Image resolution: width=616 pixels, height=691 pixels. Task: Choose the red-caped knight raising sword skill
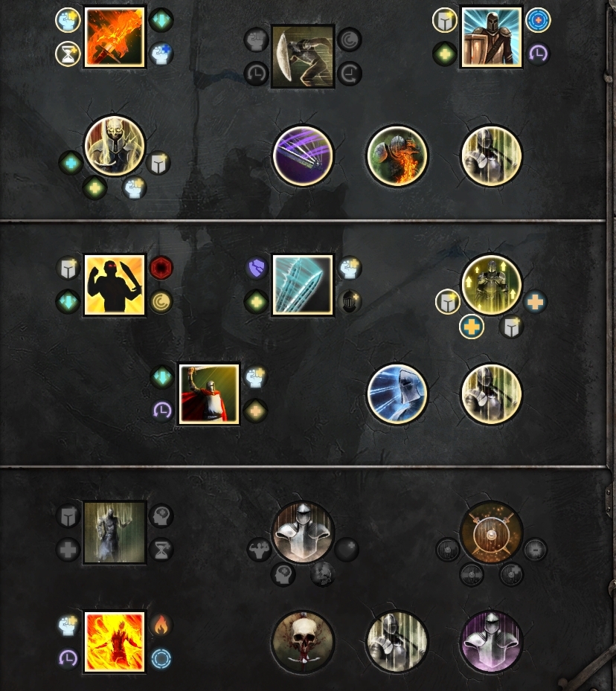point(208,393)
